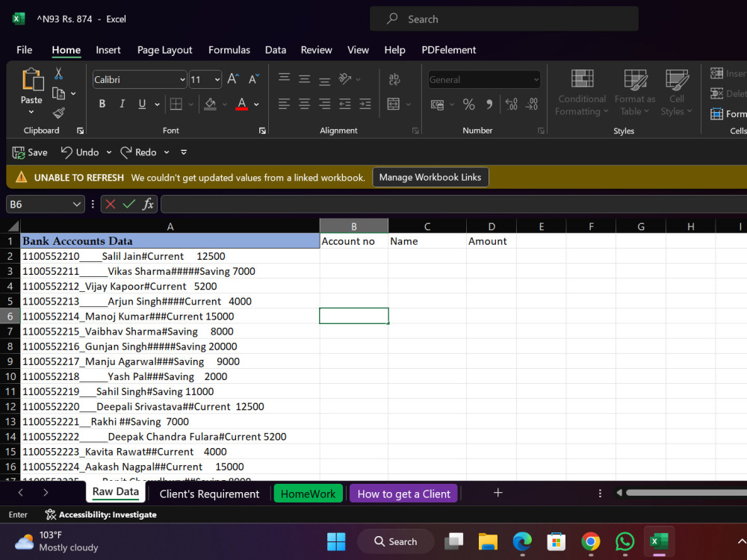Click Merge and Center icon
747x560 pixels.
(x=394, y=104)
